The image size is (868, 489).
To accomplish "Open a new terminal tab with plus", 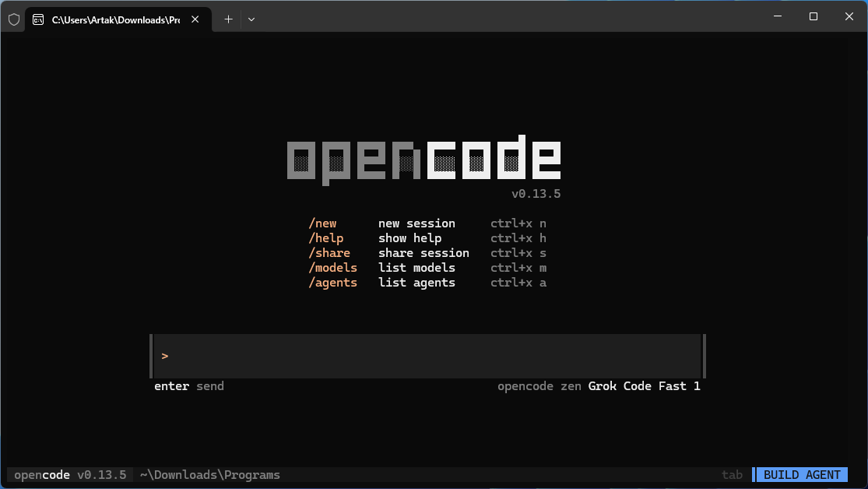I will tap(228, 19).
